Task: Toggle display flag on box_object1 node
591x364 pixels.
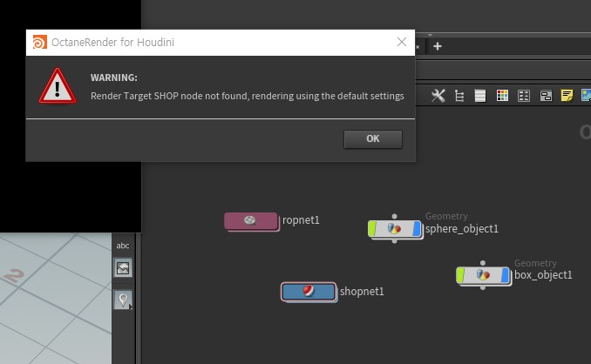Action: tap(506, 275)
